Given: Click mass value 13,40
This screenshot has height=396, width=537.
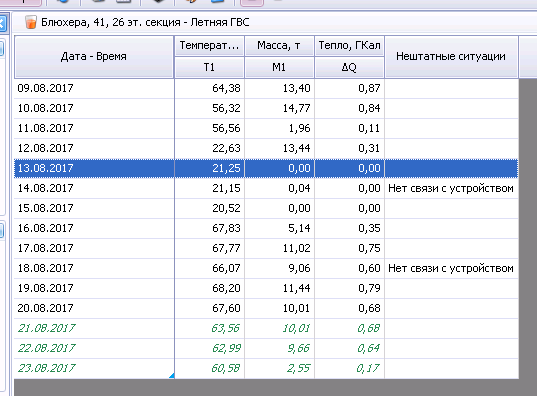Looking at the screenshot, I should [297, 88].
